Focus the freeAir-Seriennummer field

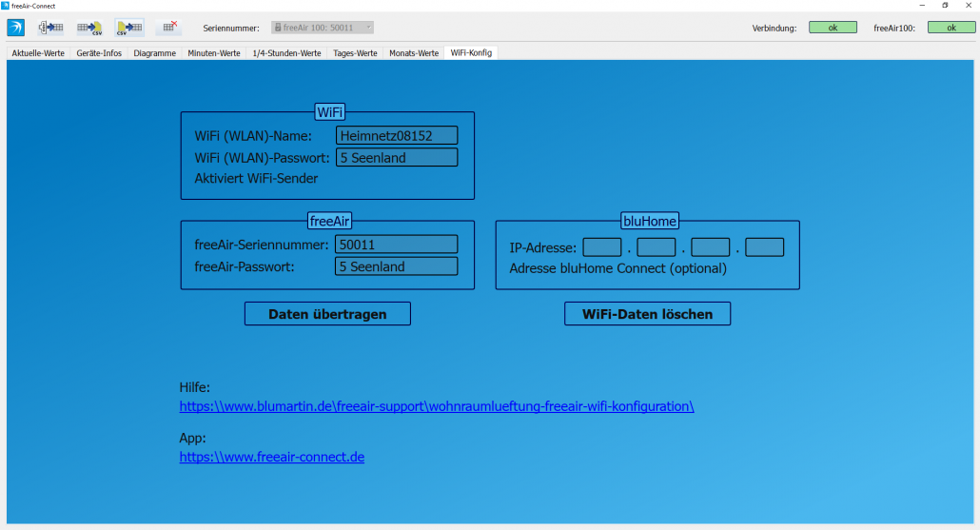tap(397, 245)
